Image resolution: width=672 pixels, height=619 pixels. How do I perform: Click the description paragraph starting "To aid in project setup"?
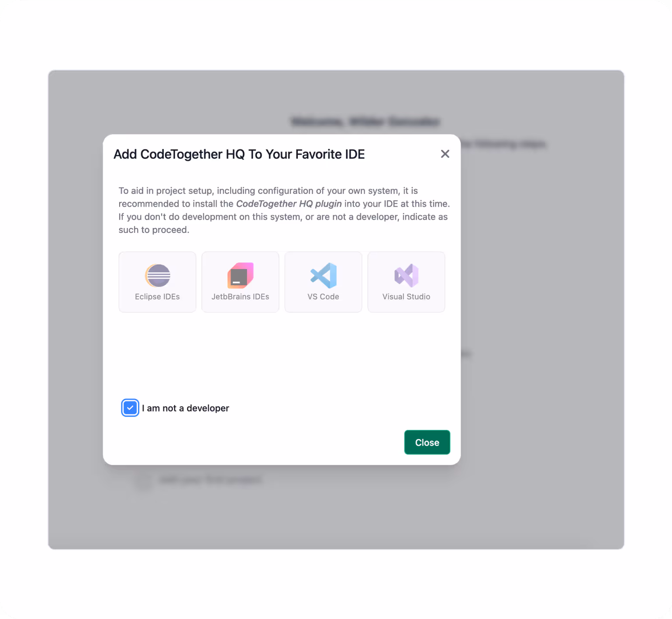[284, 210]
